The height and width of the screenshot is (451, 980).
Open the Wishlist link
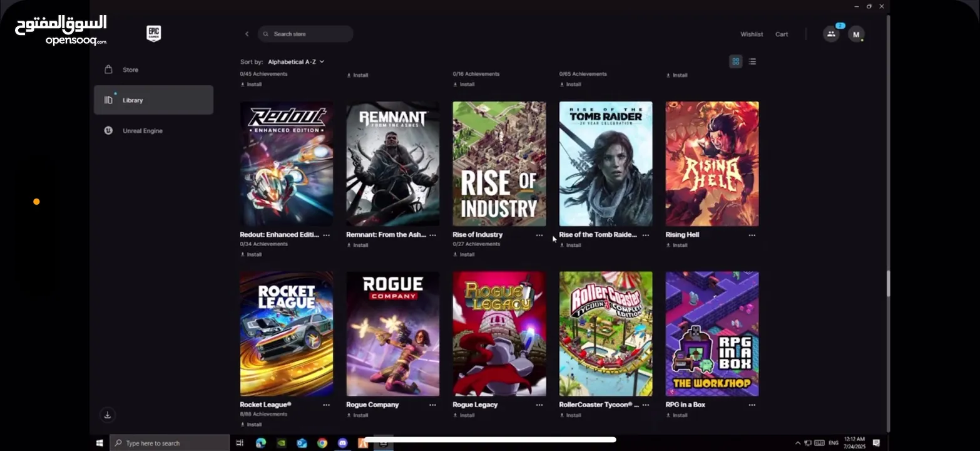[752, 34]
